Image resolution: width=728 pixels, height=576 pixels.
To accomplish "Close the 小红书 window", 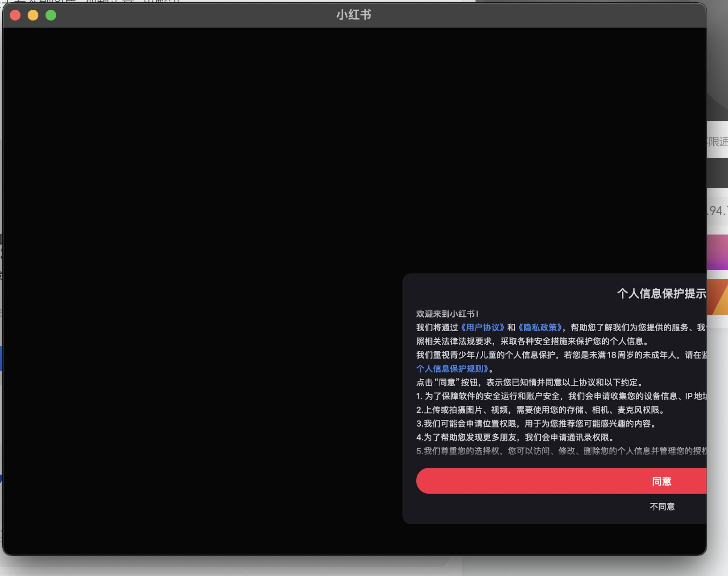I will point(15,15).
